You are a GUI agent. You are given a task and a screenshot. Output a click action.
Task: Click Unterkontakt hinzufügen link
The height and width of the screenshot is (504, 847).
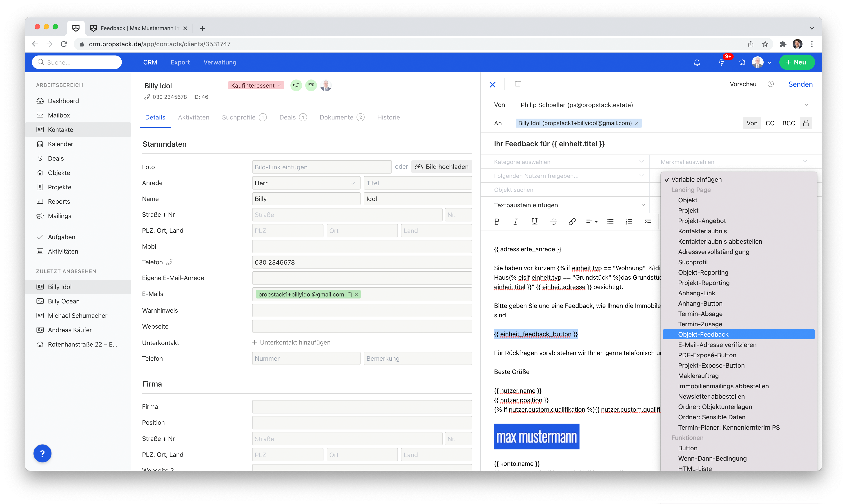point(291,342)
